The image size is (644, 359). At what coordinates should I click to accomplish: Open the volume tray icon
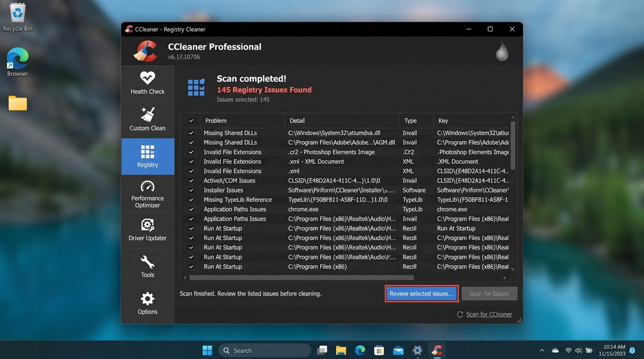coord(578,351)
